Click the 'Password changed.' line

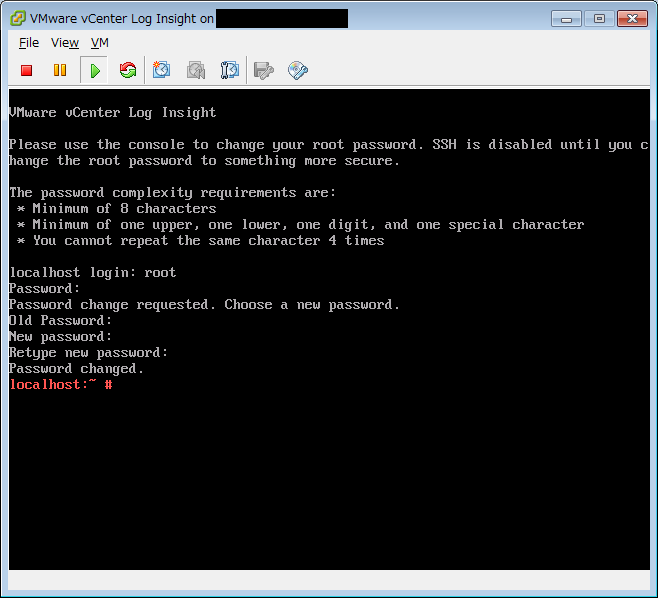point(76,368)
